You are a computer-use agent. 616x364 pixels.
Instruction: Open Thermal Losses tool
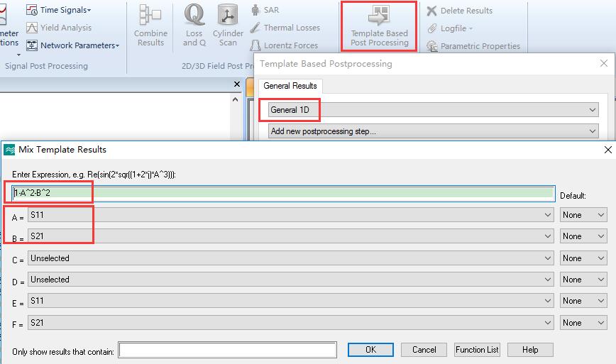(x=285, y=28)
